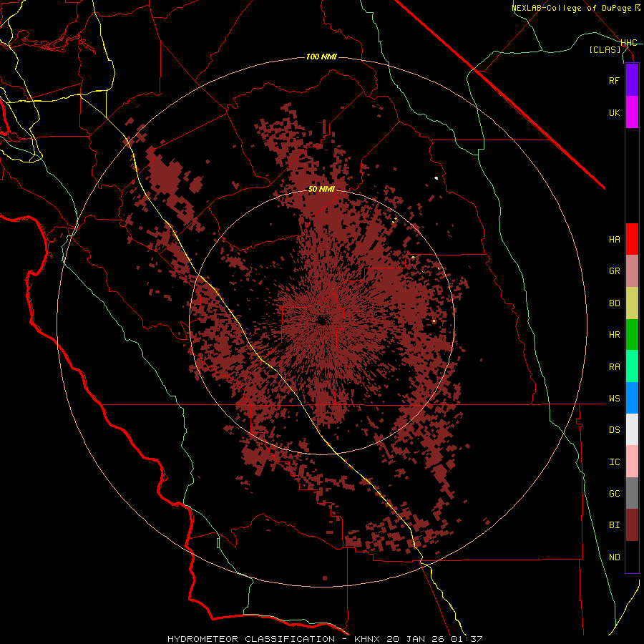This screenshot has height=644, width=644.
Task: Click the [CLAS] units label
Action: (x=605, y=49)
